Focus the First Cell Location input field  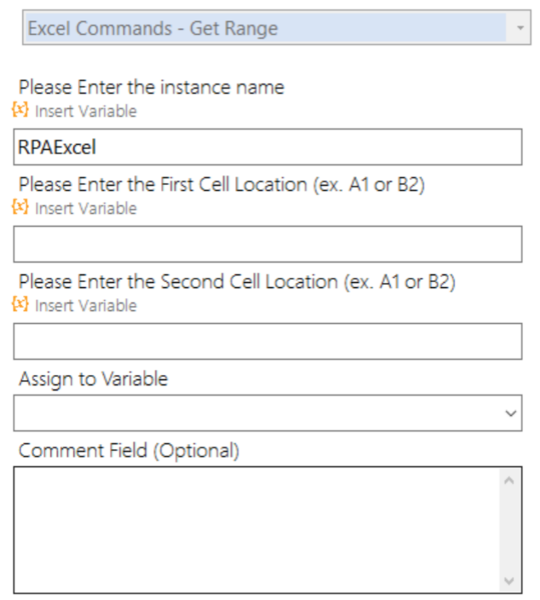(x=268, y=244)
